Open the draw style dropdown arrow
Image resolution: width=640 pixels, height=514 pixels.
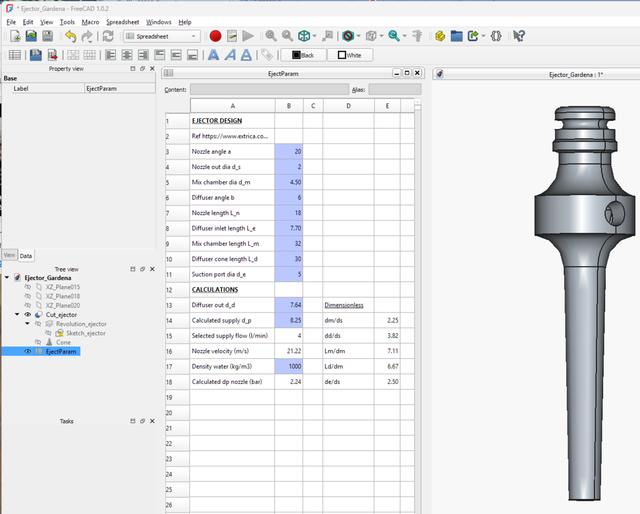tap(358, 36)
